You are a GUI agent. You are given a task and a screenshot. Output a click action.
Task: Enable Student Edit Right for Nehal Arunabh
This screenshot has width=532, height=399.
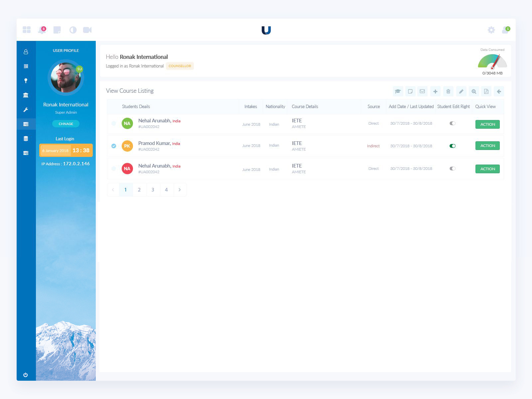453,123
